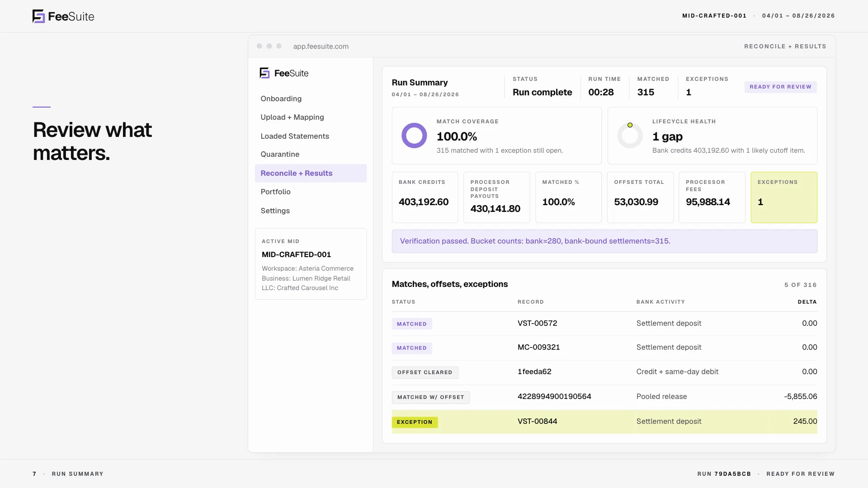Screen dimensions: 868x488
Task: Select record VST-00572
Action: (537, 323)
